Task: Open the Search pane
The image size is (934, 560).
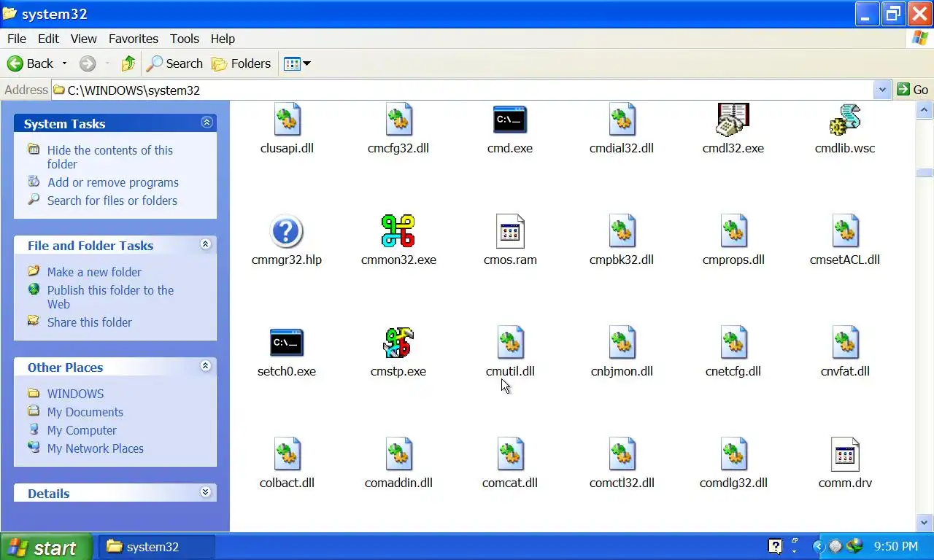Action: coord(174,63)
